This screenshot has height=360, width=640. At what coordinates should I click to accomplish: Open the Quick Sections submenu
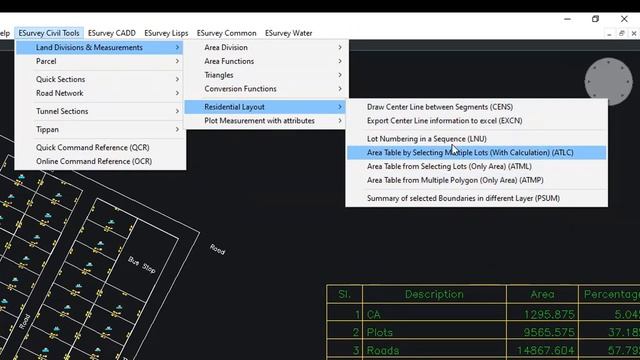[99, 79]
